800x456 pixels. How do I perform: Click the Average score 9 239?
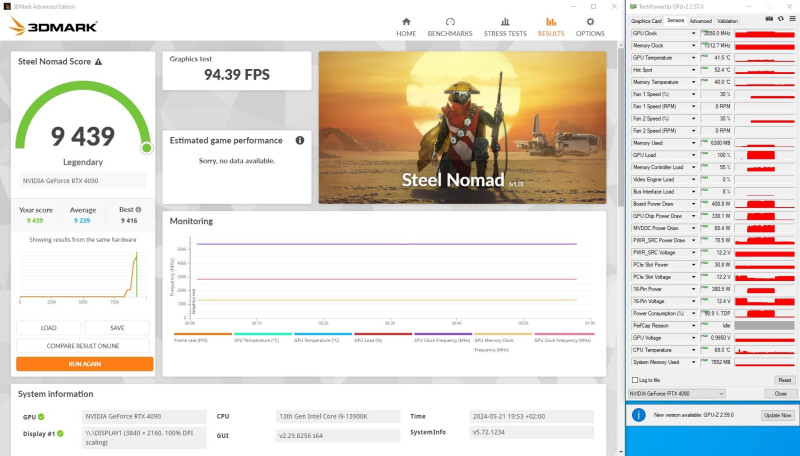(82, 221)
